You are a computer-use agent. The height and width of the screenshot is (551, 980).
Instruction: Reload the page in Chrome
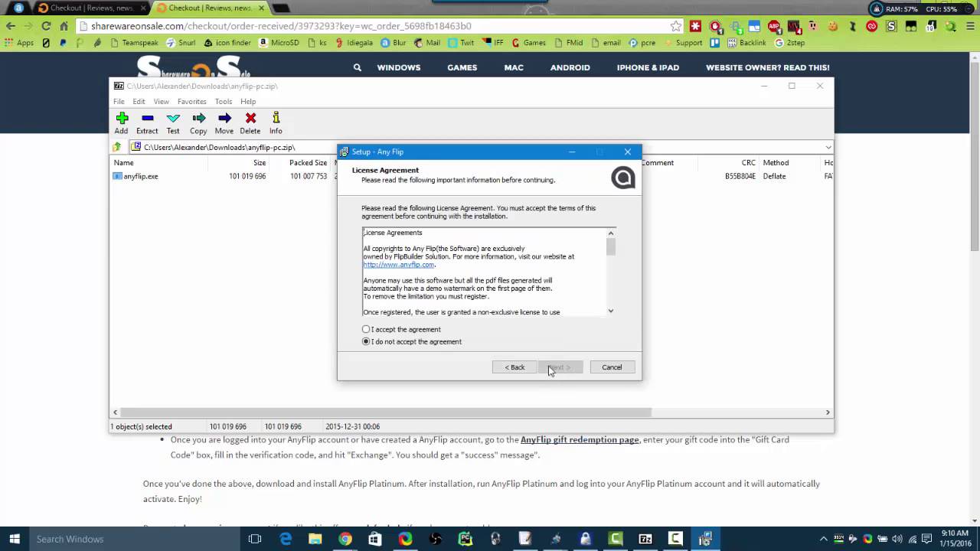(46, 26)
